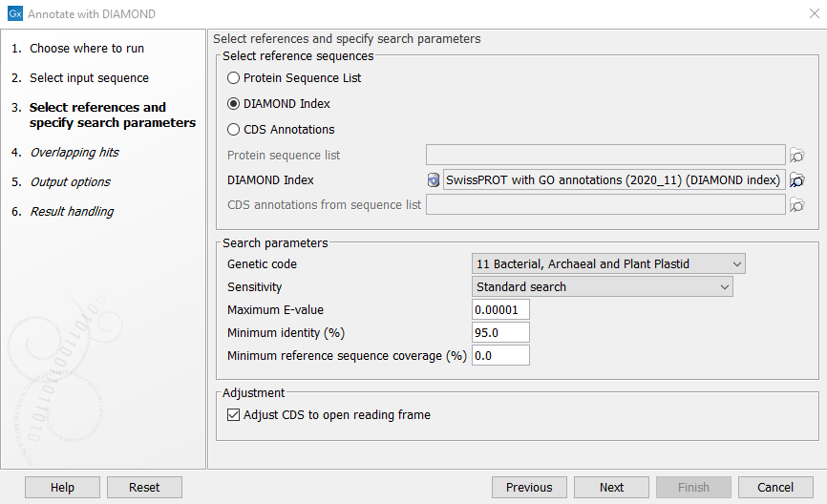Click the browse icon beside Protein sequence list
The width and height of the screenshot is (827, 504).
click(797, 156)
